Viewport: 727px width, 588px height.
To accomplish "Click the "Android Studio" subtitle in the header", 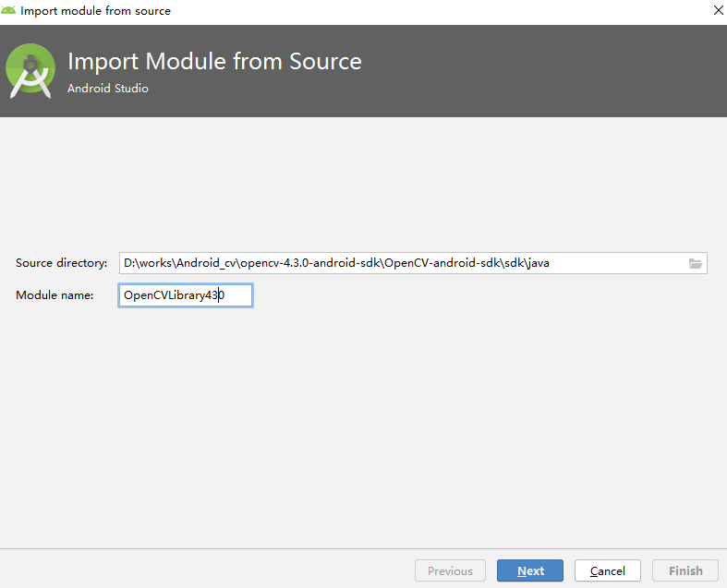I will pyautogui.click(x=107, y=89).
